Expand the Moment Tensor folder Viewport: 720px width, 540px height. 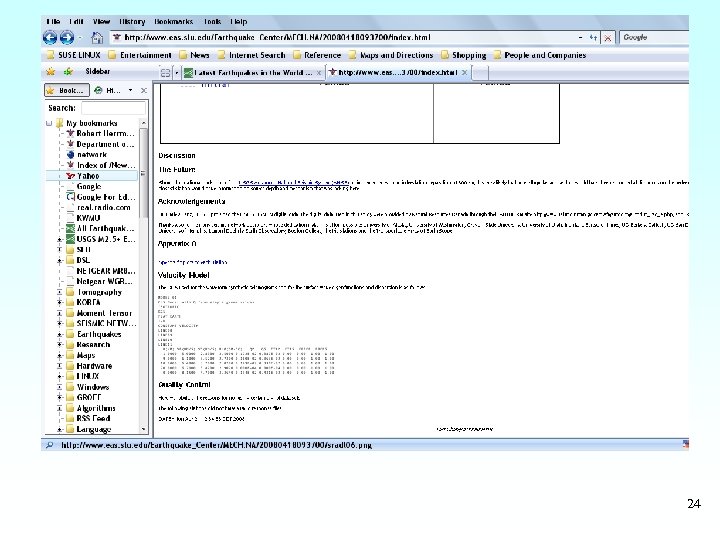59,313
